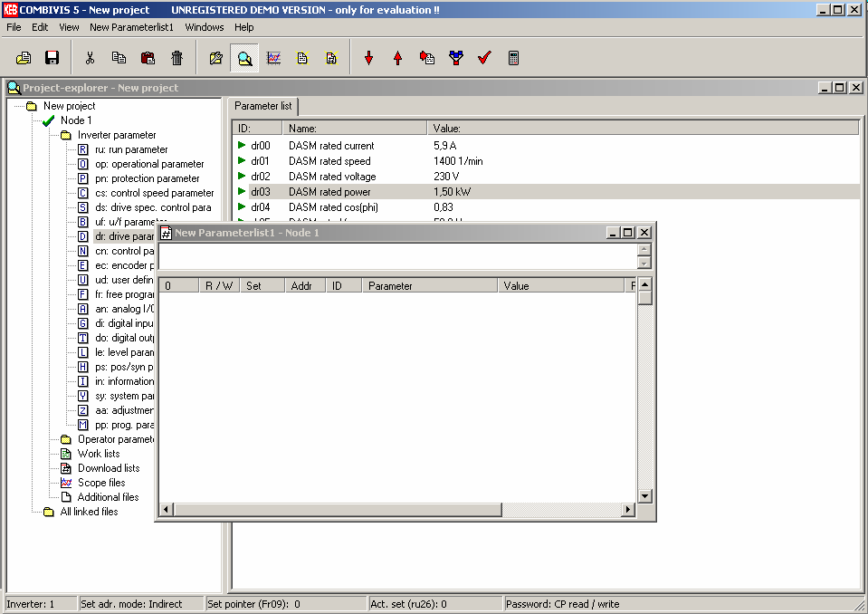The width and height of the screenshot is (868, 614).
Task: Open the Help menu
Action: pos(243,27)
